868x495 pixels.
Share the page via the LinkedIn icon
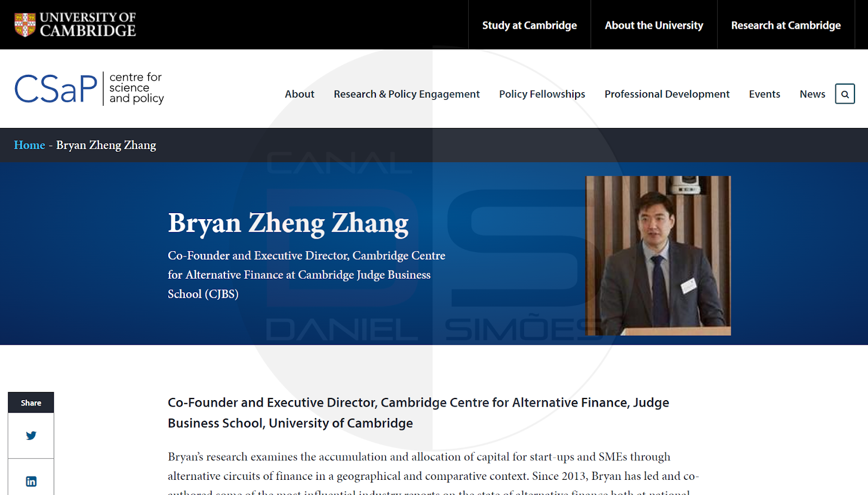click(31, 481)
